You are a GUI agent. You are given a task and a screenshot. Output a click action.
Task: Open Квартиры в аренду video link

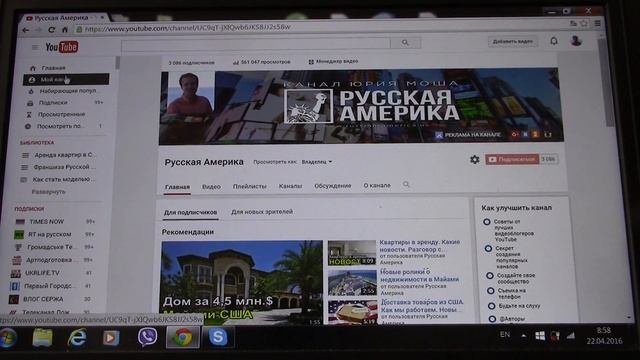420,245
